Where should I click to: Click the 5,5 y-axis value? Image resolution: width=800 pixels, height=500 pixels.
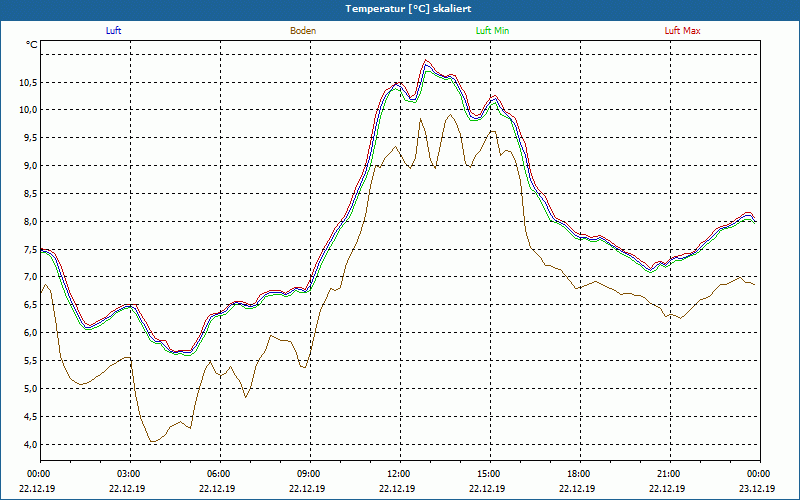pyautogui.click(x=30, y=361)
